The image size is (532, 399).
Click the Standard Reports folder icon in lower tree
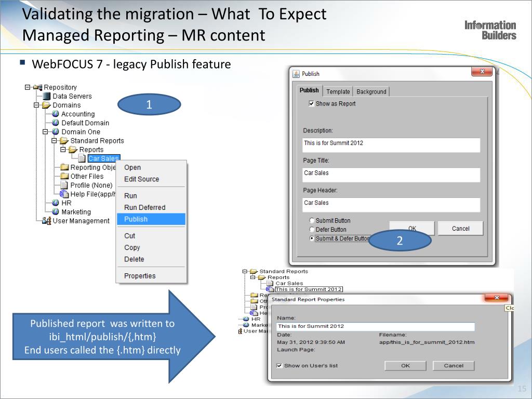click(x=254, y=271)
